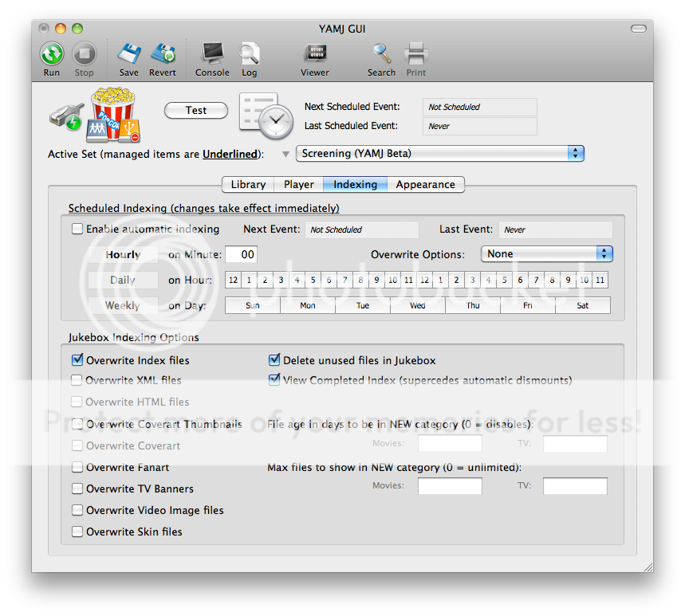The width and height of the screenshot is (685, 616).
Task: Toggle Overwrite Fanart option
Action: coord(77,467)
